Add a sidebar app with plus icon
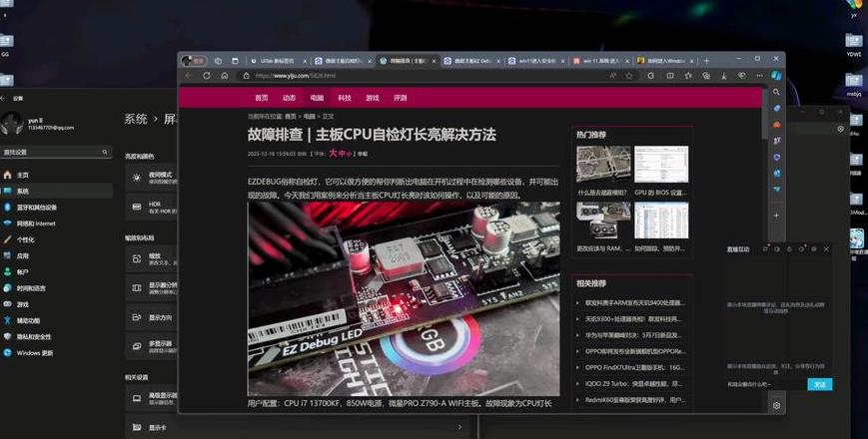 point(777,216)
